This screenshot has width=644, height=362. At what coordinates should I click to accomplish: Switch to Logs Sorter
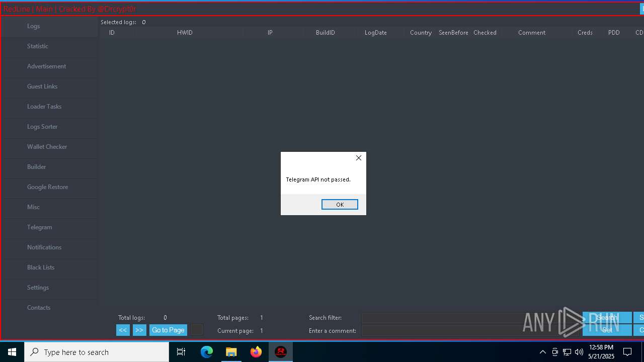50,127
